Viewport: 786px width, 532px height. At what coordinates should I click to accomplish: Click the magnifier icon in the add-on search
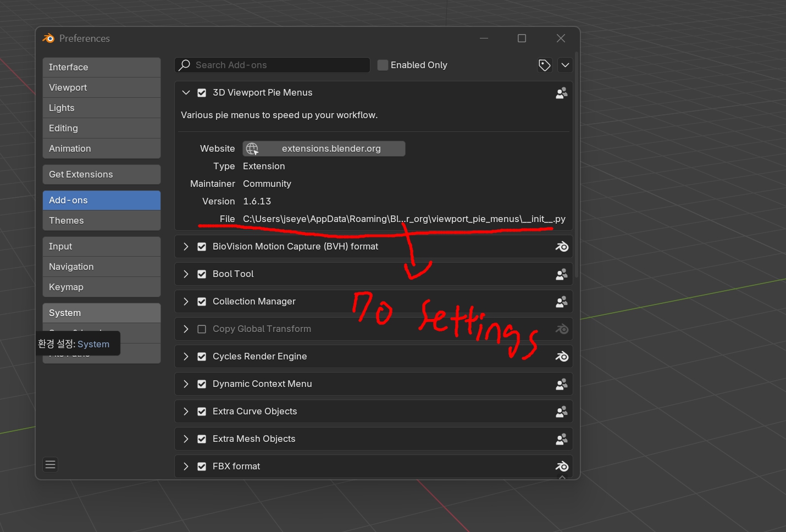185,65
